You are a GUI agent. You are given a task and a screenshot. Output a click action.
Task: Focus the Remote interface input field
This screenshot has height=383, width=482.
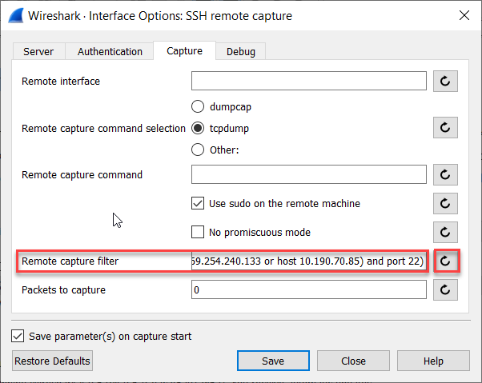point(309,81)
